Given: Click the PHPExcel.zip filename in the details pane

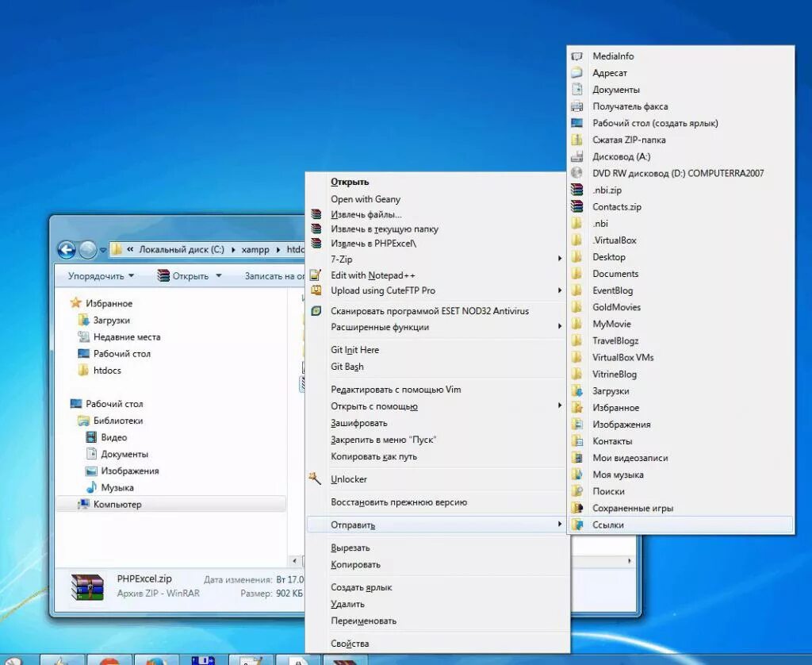Looking at the screenshot, I should coord(144,579).
